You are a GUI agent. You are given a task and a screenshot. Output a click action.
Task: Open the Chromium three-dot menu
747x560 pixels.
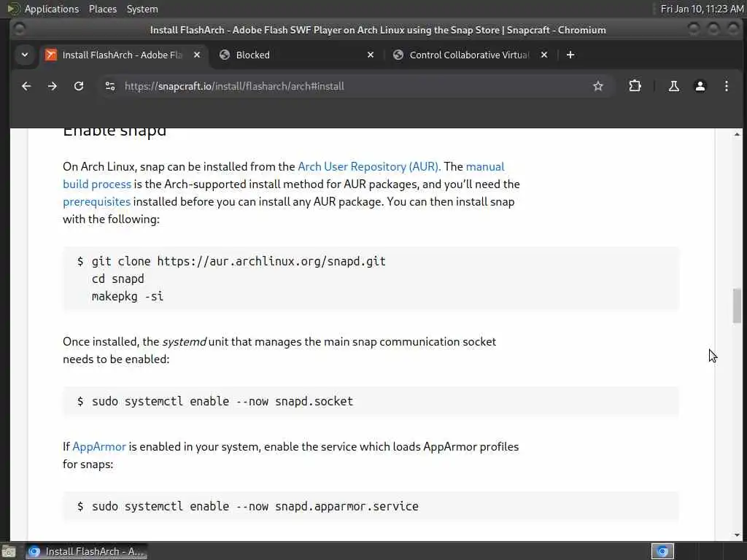726,86
